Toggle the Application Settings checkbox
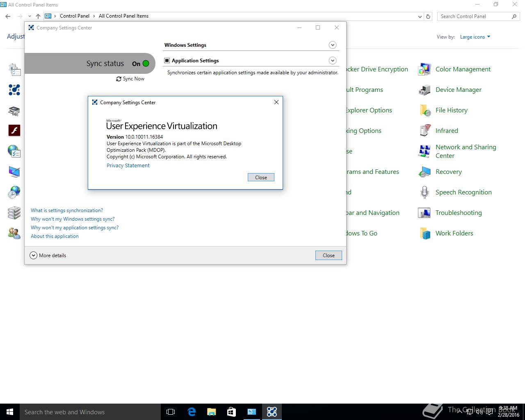Screen dimensions: 525x420 click(x=167, y=61)
